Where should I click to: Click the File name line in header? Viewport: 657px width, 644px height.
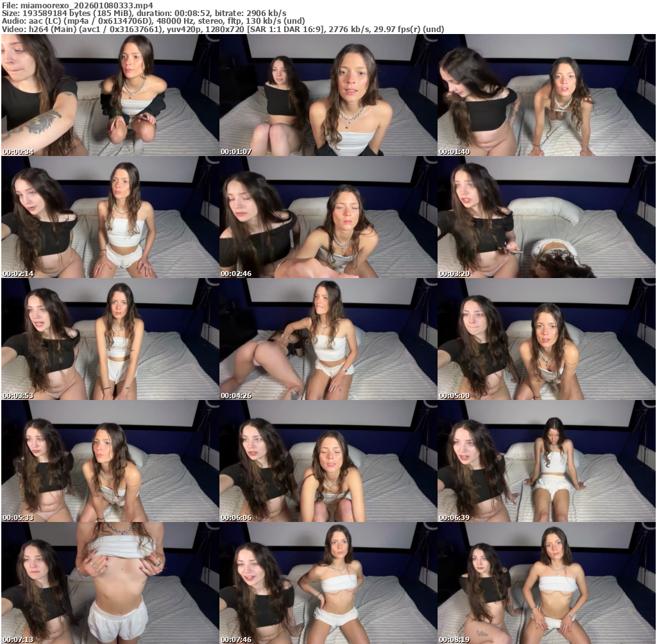[77, 4]
